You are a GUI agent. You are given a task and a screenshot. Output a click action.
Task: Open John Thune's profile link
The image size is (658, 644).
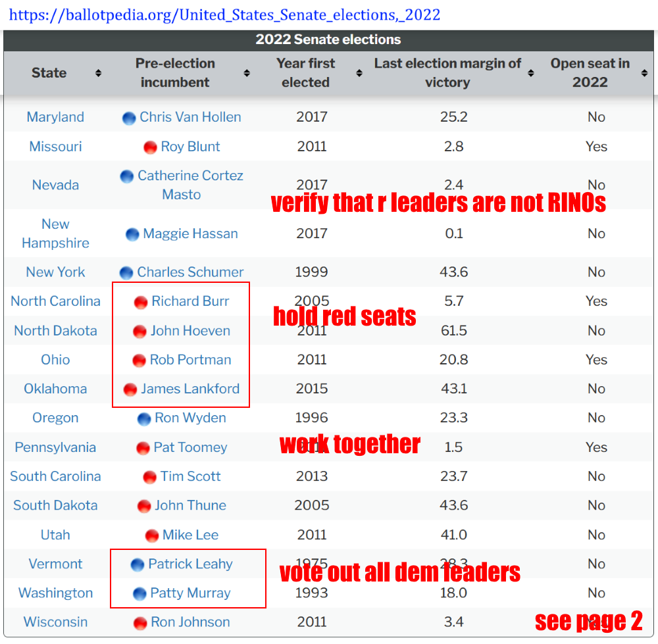190,505
